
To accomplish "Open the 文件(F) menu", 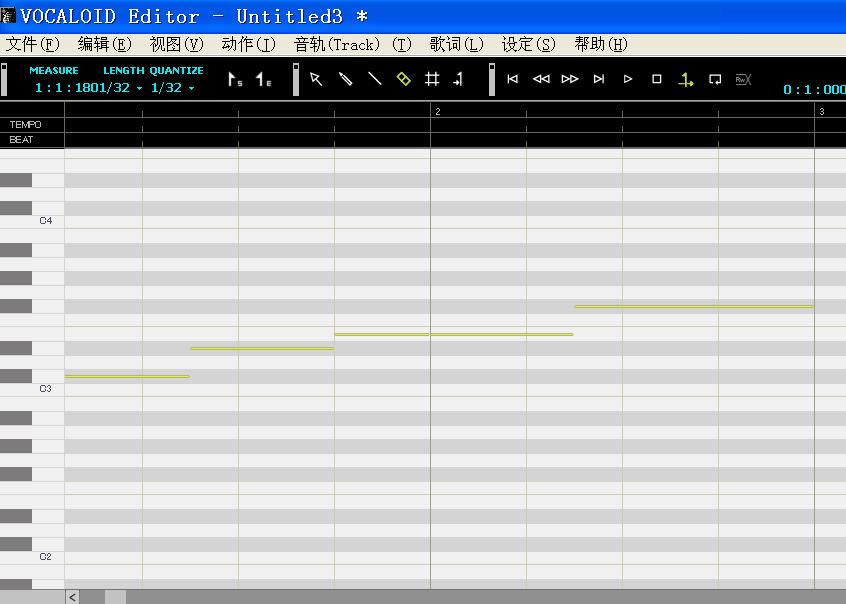I will [x=32, y=44].
